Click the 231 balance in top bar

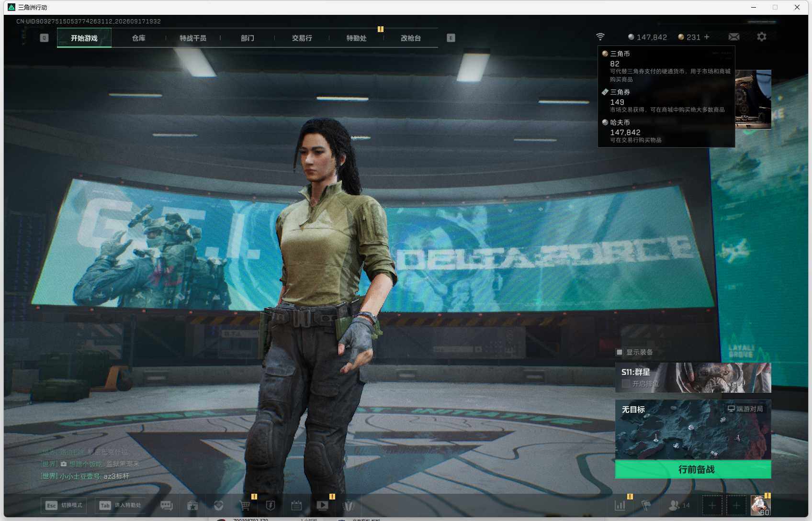[x=693, y=37]
